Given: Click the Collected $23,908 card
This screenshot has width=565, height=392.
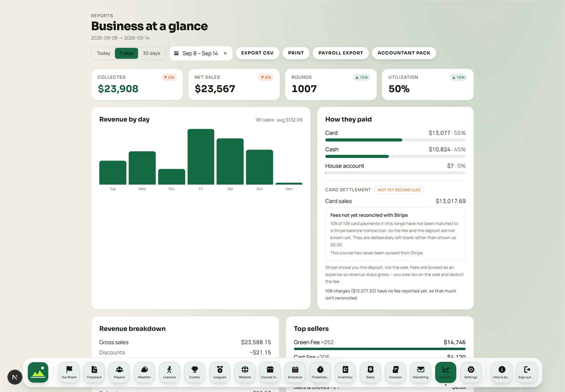Looking at the screenshot, I should (137, 84).
